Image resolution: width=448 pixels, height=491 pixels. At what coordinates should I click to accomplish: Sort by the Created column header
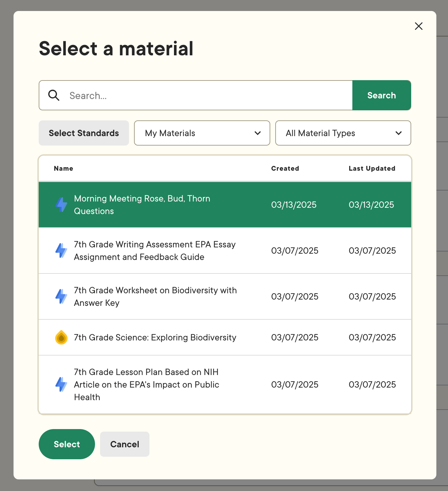(285, 168)
